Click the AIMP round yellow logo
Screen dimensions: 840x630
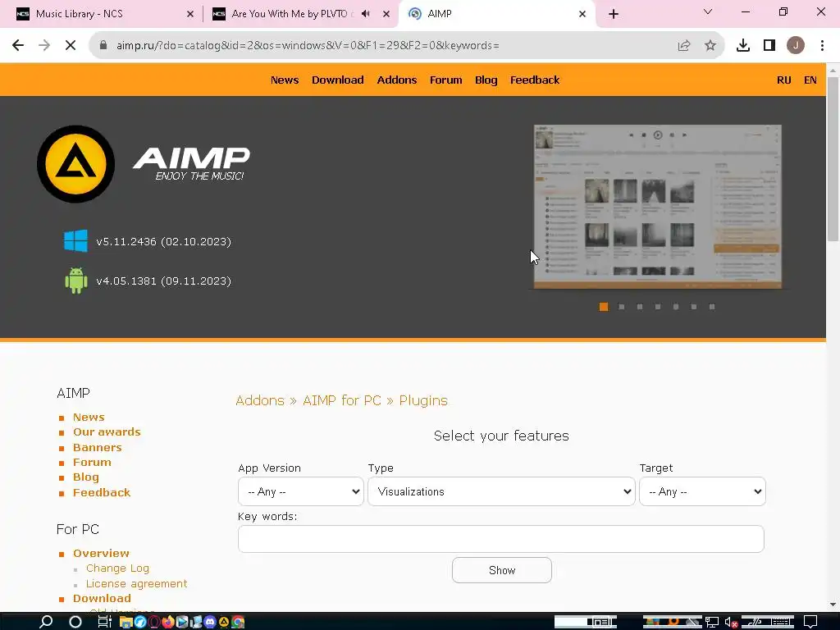[75, 164]
